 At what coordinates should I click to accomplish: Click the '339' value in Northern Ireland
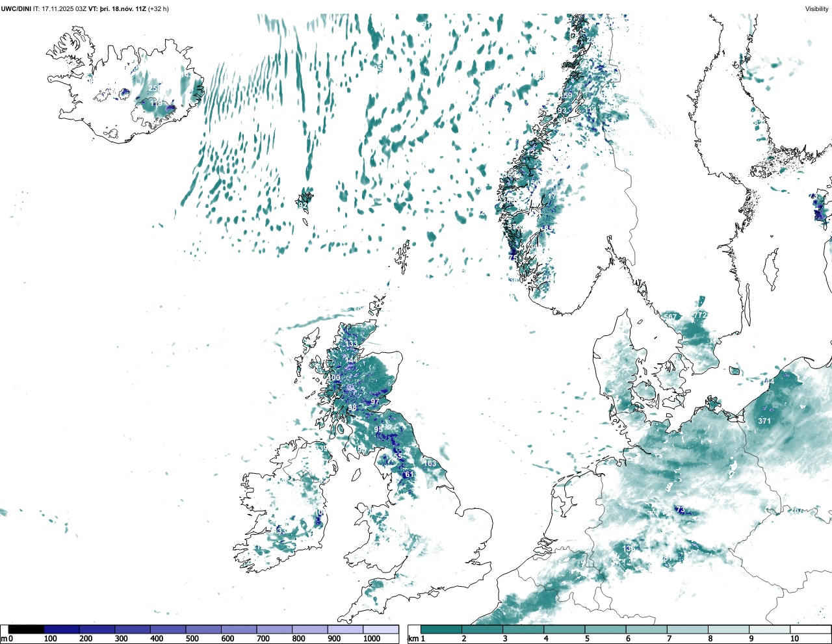point(320,448)
